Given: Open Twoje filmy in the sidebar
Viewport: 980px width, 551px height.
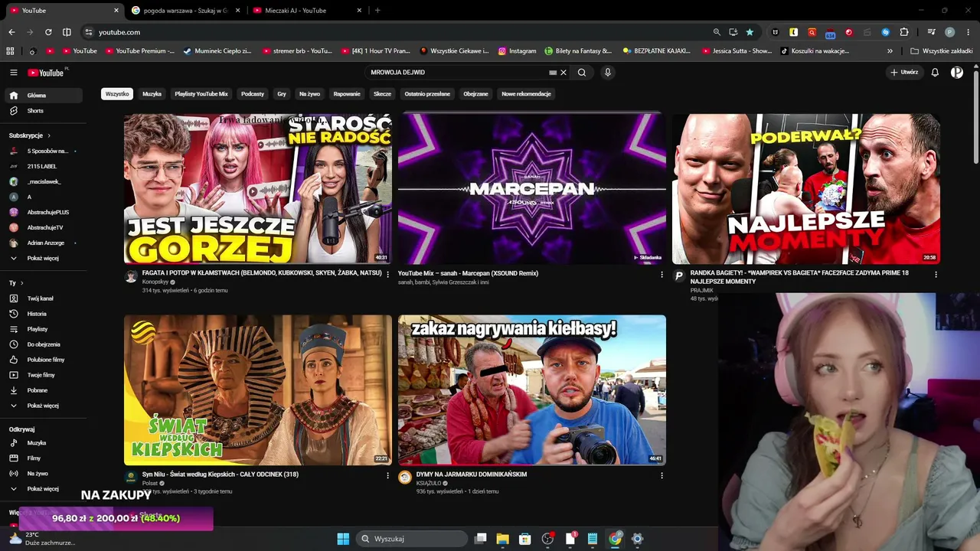Looking at the screenshot, I should pyautogui.click(x=45, y=375).
